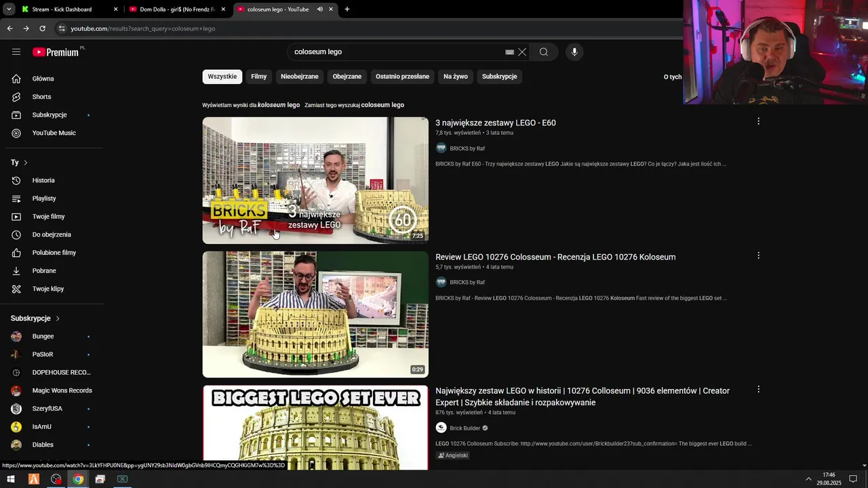
Task: Click the Colosseum review video thumbnail
Action: (x=315, y=314)
